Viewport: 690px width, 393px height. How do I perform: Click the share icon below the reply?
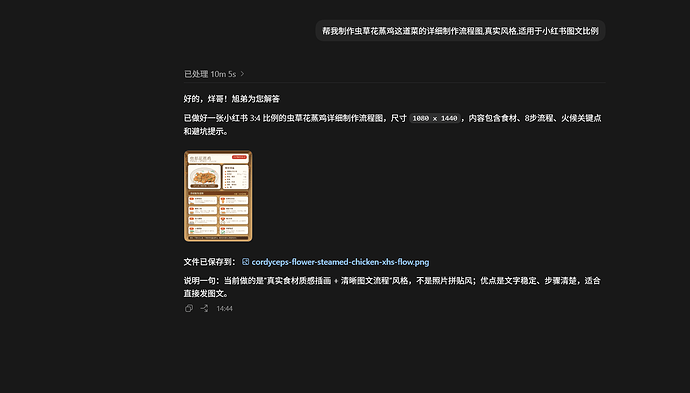(205, 309)
